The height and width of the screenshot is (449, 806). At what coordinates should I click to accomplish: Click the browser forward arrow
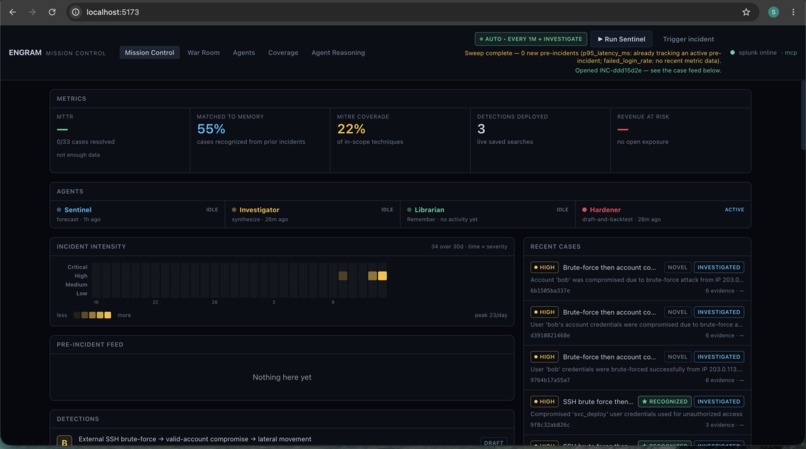pos(32,12)
